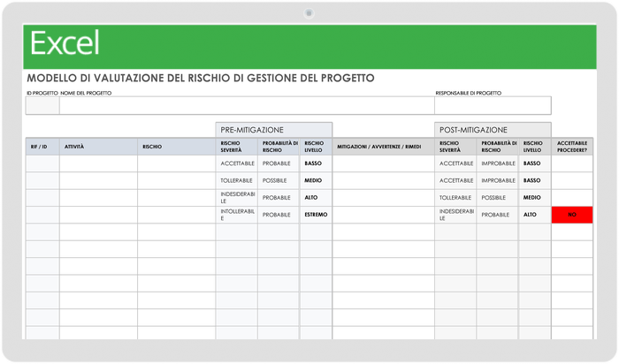Click PROBABILITÀ DI RISCHIO header under POST-MITIGAZIONE
Screen dimensions: 619x364
pos(497,147)
